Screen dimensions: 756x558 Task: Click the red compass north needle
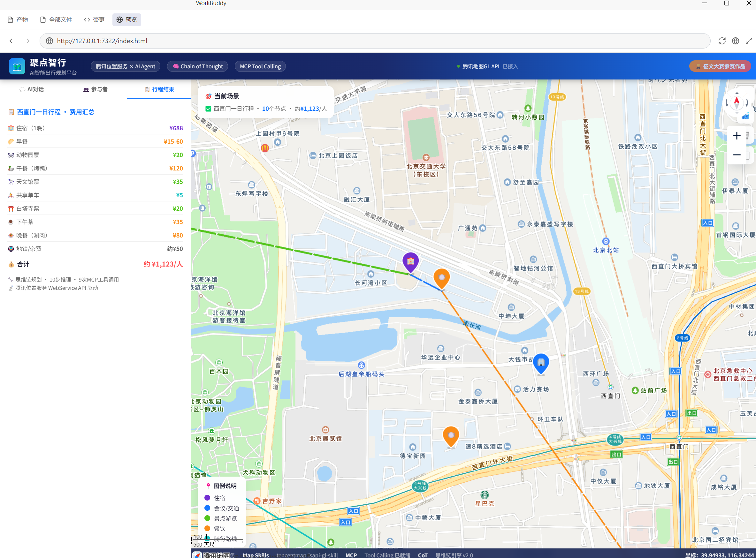pyautogui.click(x=737, y=101)
